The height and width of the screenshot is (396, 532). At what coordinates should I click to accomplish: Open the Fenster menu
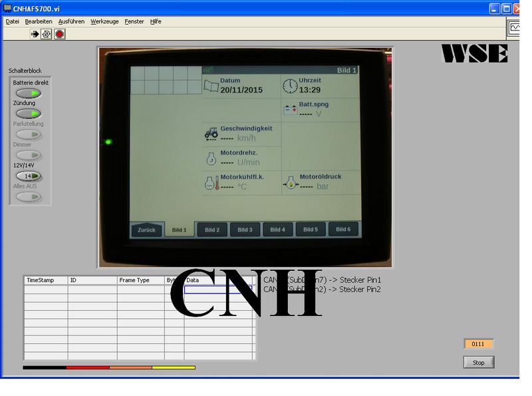click(134, 21)
